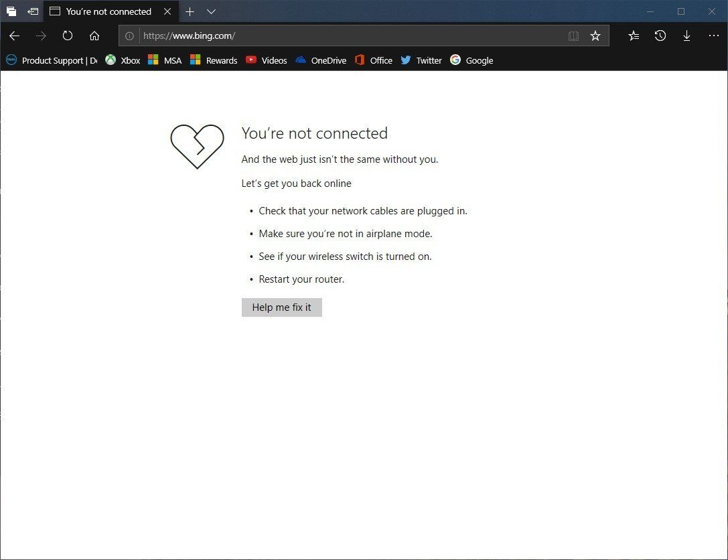Go to the browser Home page
This screenshot has width=728, height=560.
(x=94, y=36)
